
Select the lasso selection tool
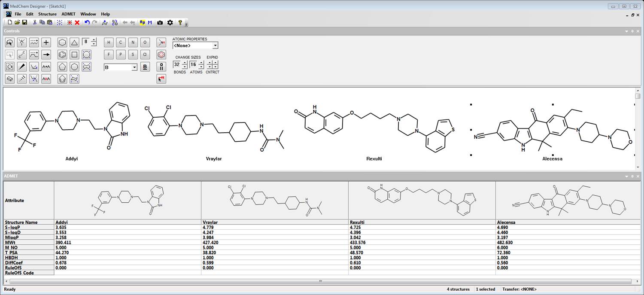click(9, 42)
